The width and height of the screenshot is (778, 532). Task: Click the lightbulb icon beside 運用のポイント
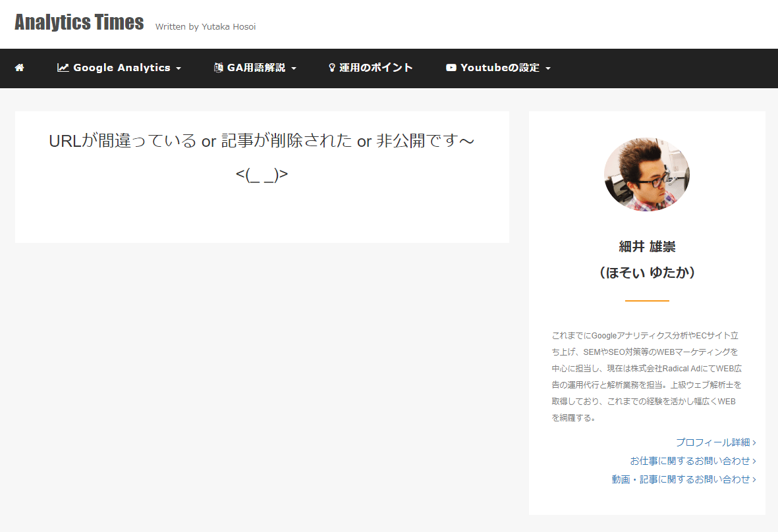332,68
